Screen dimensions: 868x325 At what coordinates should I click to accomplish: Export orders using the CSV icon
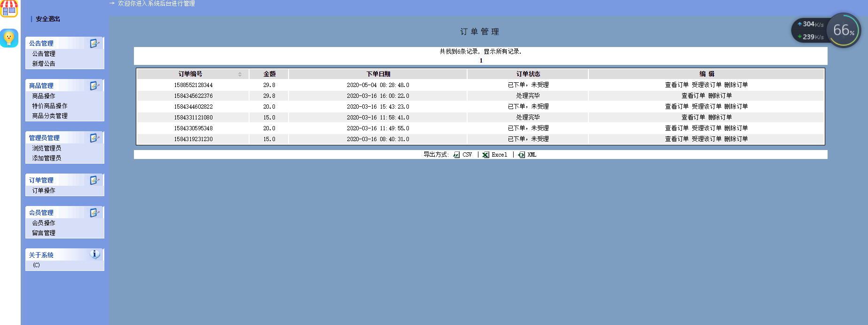[x=456, y=155]
